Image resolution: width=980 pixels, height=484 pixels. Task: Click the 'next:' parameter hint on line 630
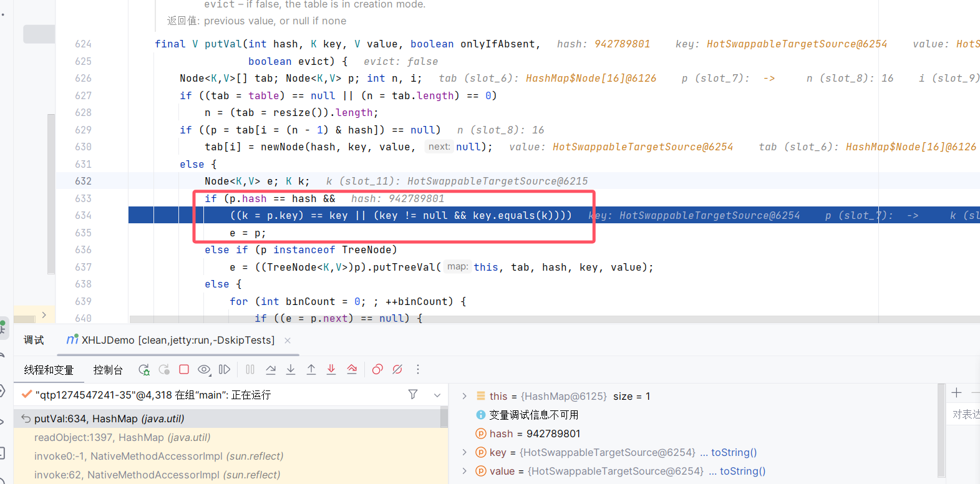point(439,147)
